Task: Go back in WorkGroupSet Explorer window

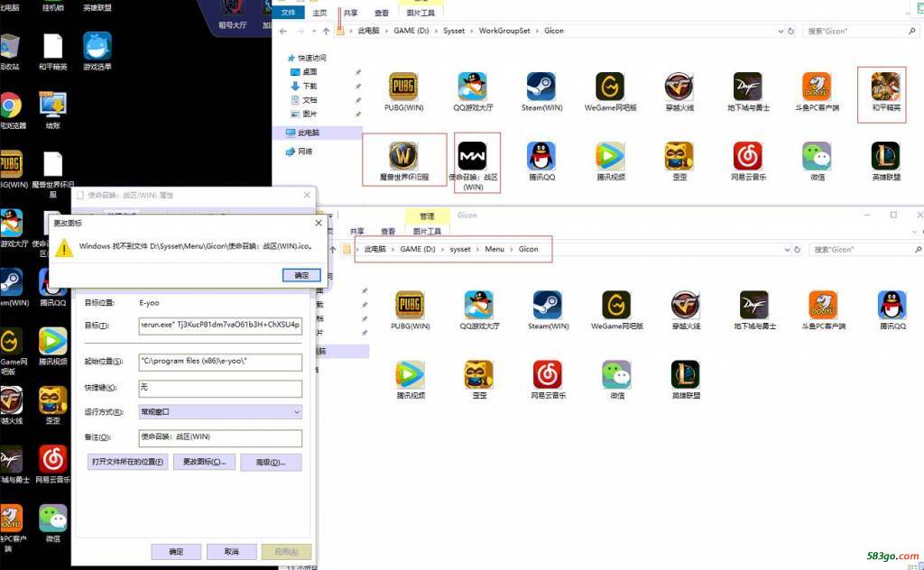Action: 283,31
